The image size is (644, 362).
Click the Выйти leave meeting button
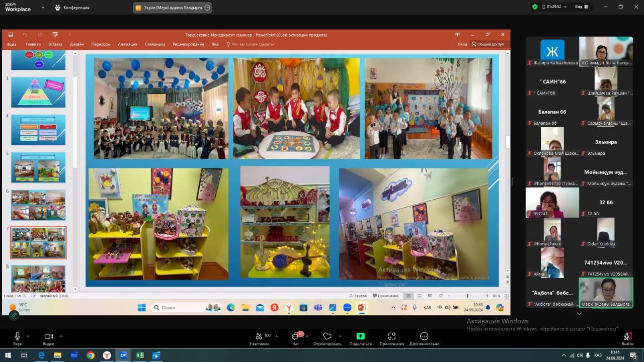(627, 339)
